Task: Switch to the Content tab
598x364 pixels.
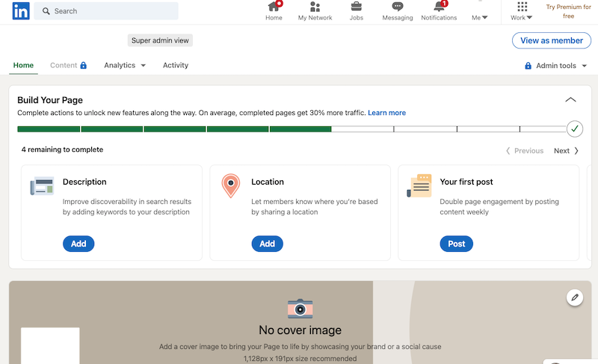Action: point(68,65)
